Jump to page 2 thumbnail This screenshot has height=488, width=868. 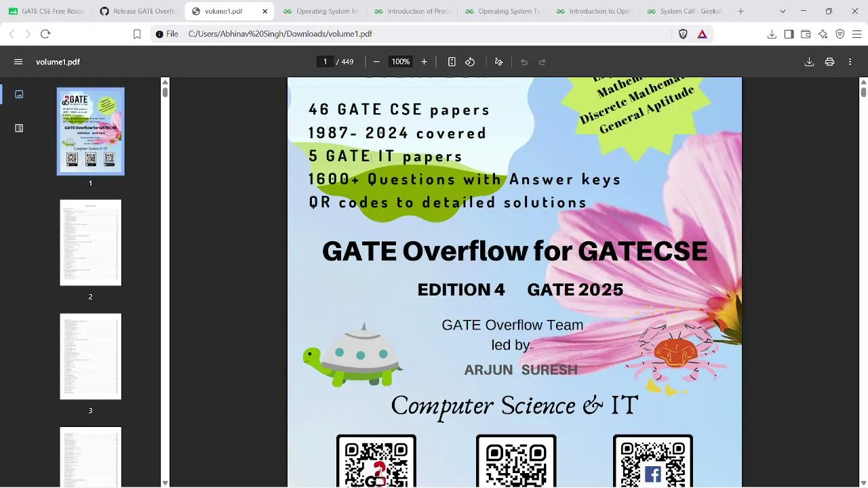90,243
